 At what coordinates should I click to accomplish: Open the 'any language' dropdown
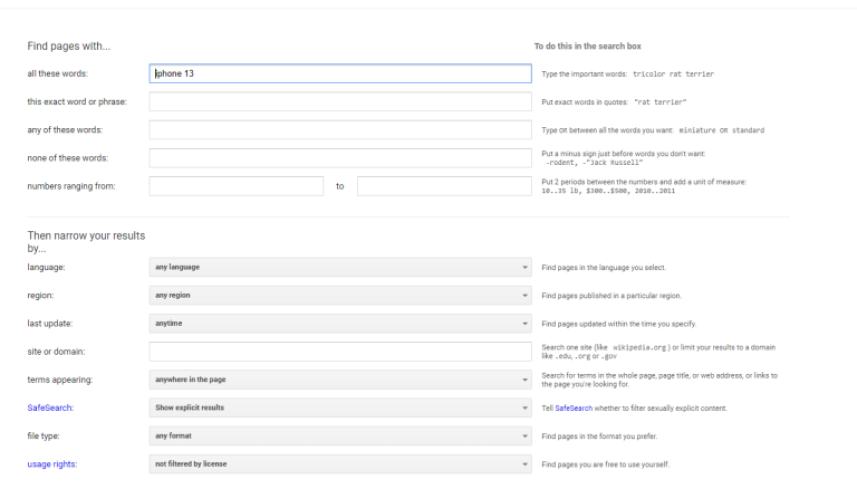pos(340,268)
